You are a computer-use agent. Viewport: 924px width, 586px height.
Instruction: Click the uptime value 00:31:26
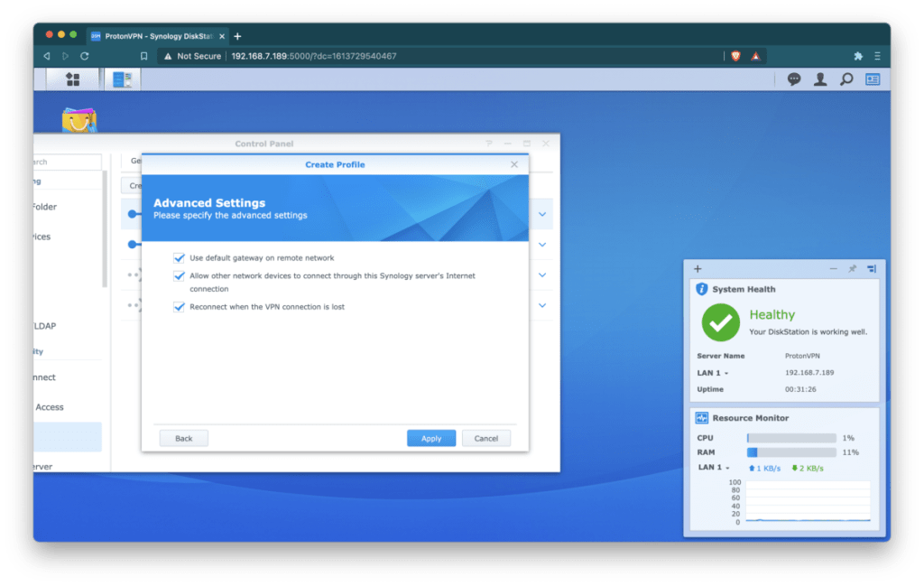click(800, 389)
